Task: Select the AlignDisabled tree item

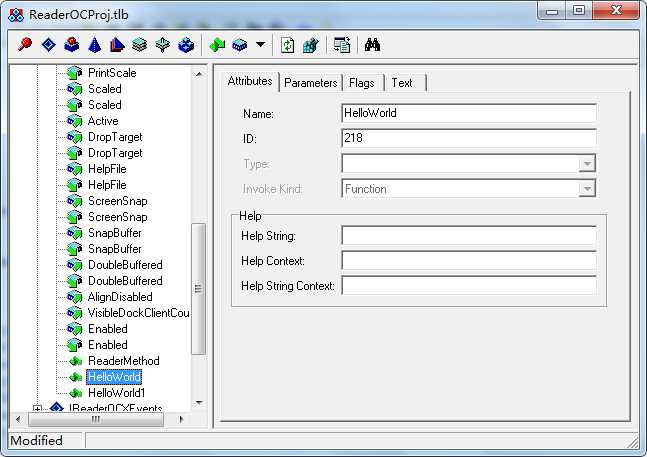Action: [x=120, y=297]
